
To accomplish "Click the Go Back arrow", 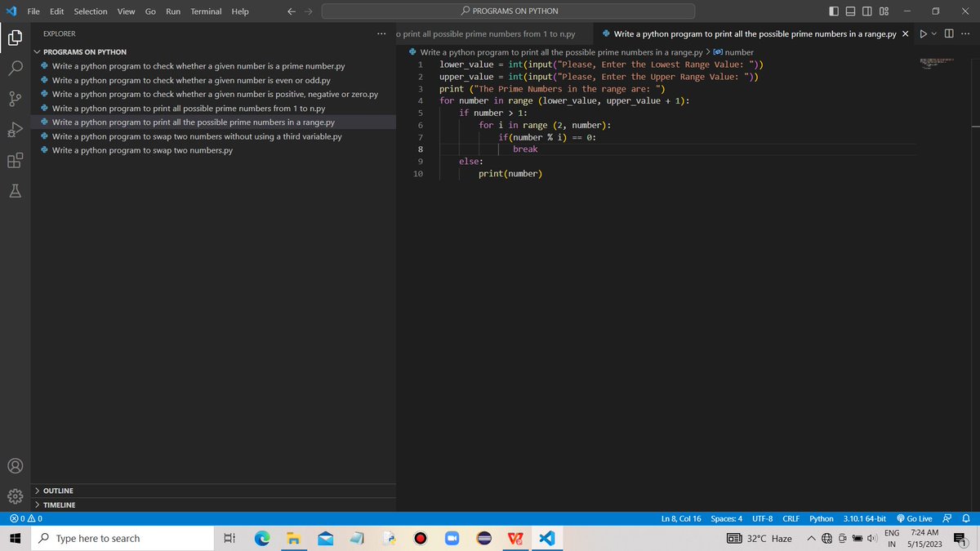I will point(292,11).
